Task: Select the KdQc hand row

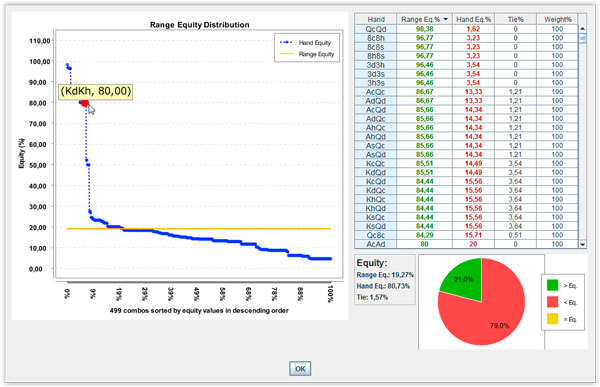Action: pyautogui.click(x=466, y=190)
